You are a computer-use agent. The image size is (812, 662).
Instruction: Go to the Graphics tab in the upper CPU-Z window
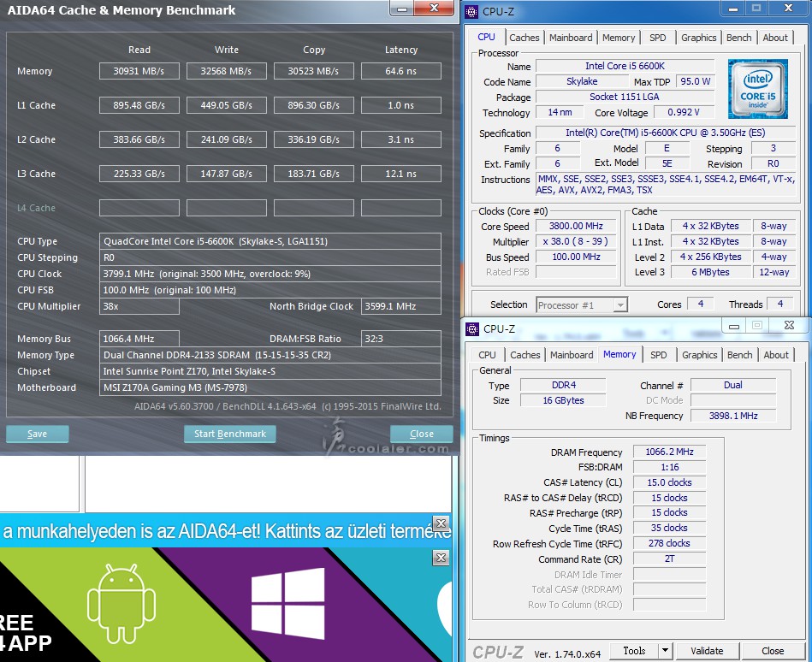point(698,38)
